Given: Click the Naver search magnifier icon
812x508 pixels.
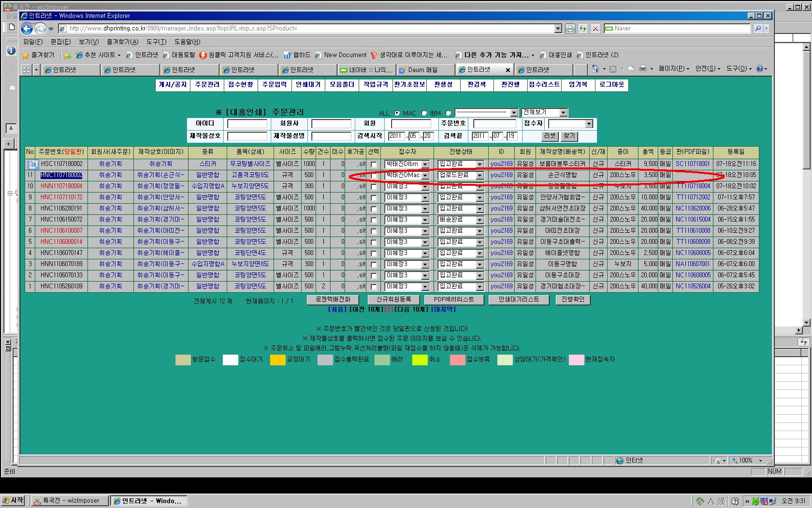Looking at the screenshot, I should pos(758,29).
